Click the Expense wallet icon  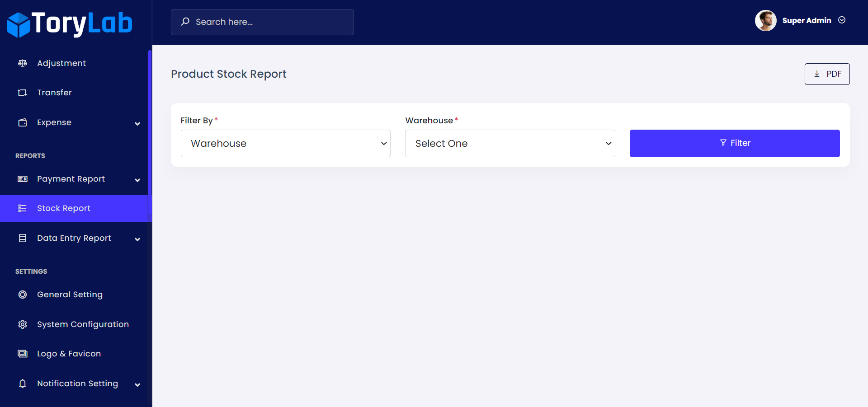coord(22,122)
